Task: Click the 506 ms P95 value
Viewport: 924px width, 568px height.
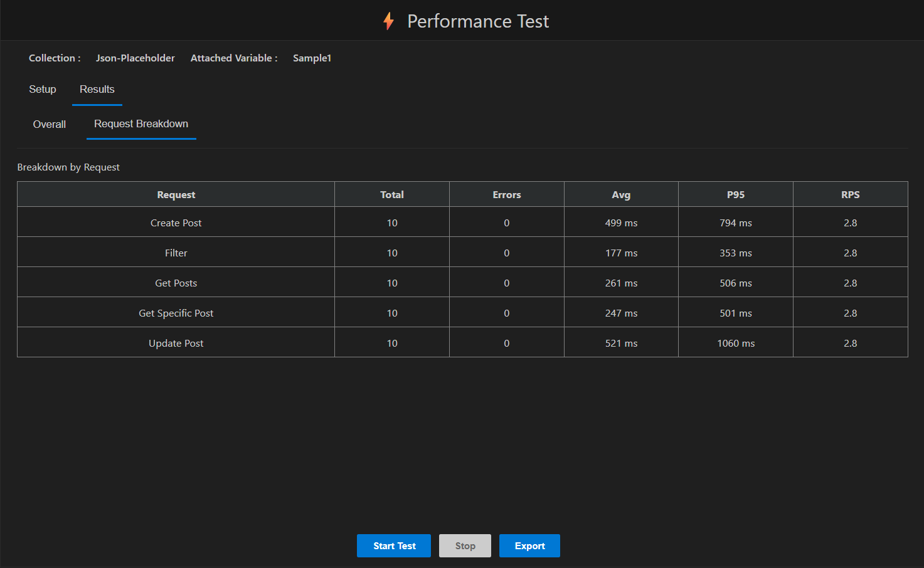Action: tap(736, 283)
